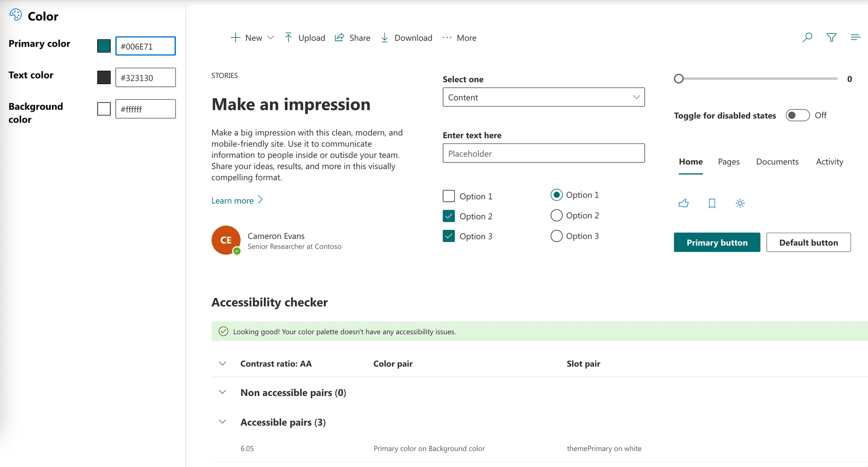Click the Learn more link

coord(232,200)
